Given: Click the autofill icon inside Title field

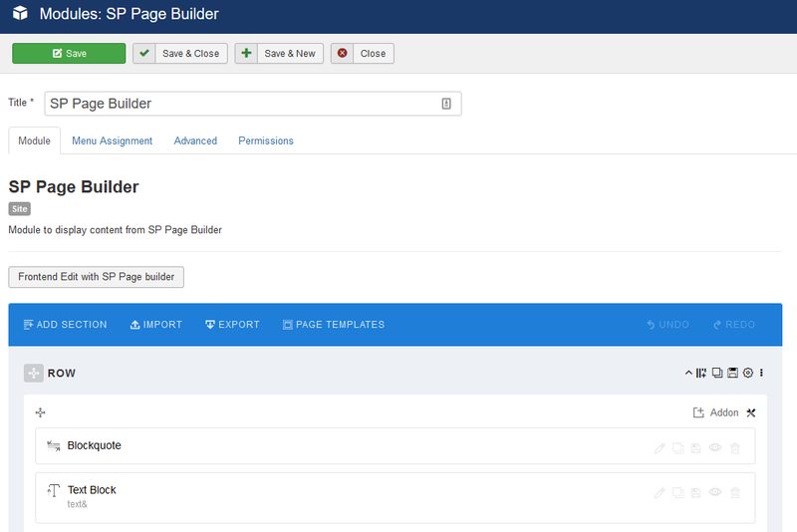Looking at the screenshot, I should coord(446,104).
